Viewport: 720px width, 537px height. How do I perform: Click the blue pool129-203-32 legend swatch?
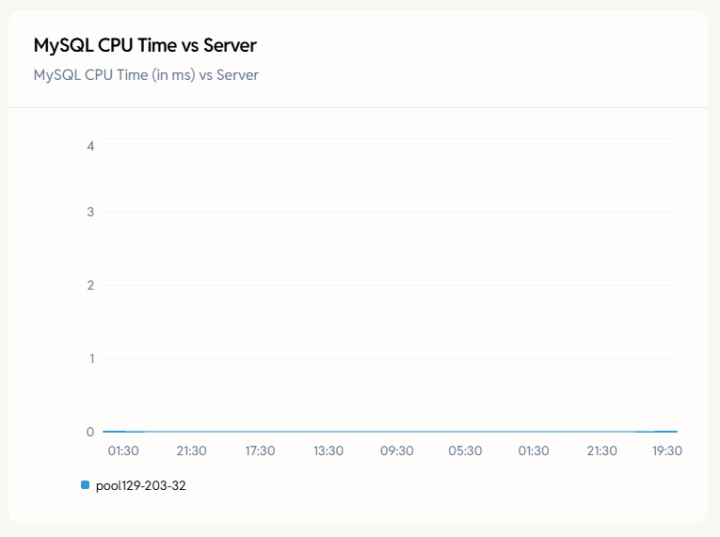click(85, 485)
